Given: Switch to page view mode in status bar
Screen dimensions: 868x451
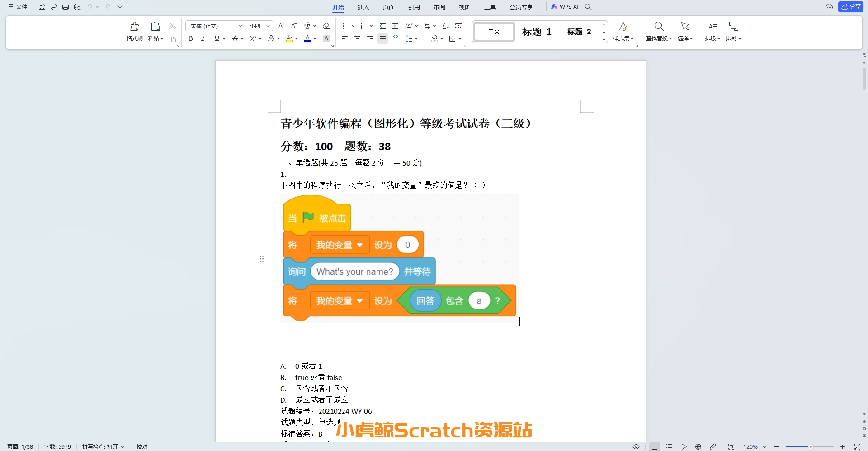Looking at the screenshot, I should [655, 446].
